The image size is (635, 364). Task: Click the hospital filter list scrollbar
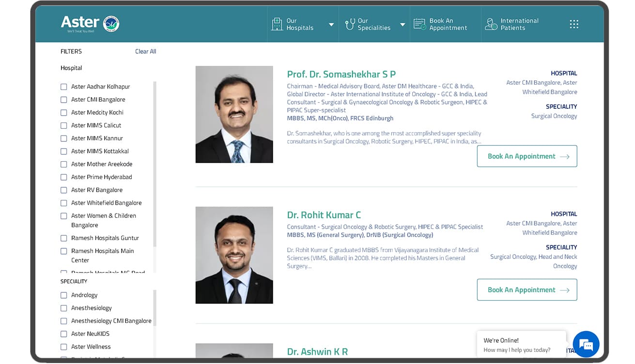point(155,164)
